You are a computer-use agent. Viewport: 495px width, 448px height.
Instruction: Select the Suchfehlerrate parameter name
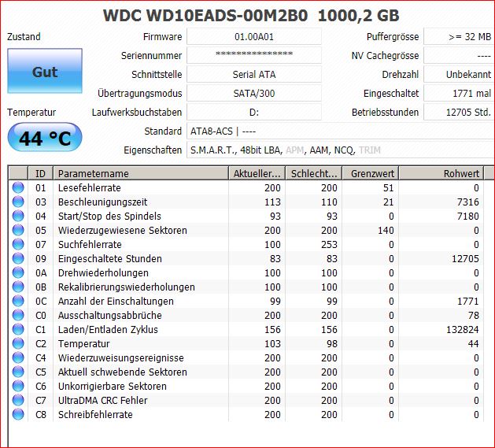click(90, 245)
